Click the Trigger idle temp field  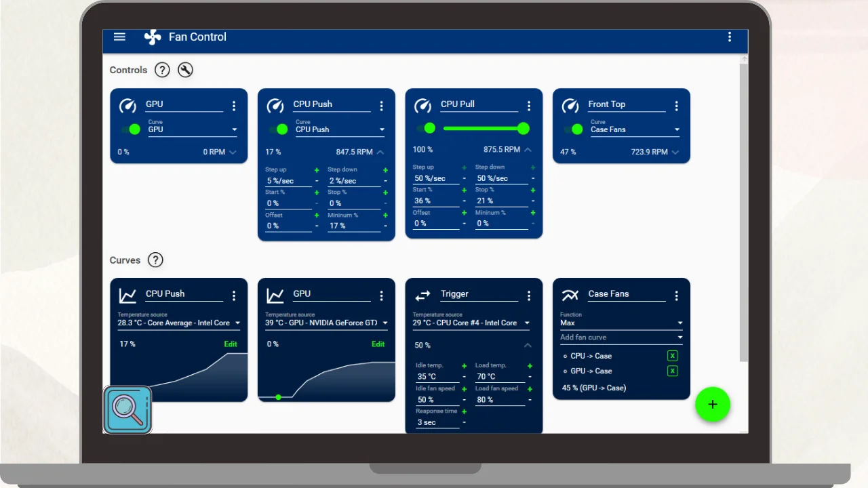(437, 377)
